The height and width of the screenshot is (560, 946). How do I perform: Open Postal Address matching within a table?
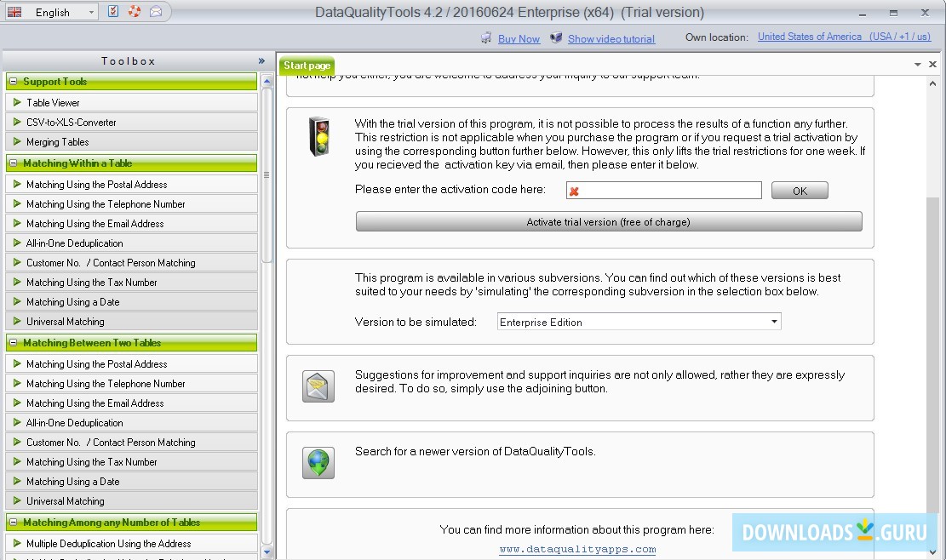pos(131,185)
